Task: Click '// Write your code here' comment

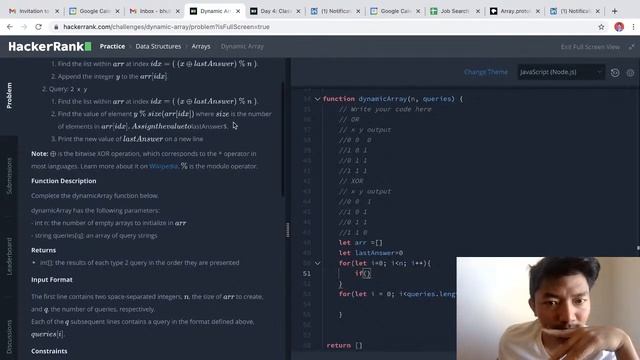Action: 385,109
